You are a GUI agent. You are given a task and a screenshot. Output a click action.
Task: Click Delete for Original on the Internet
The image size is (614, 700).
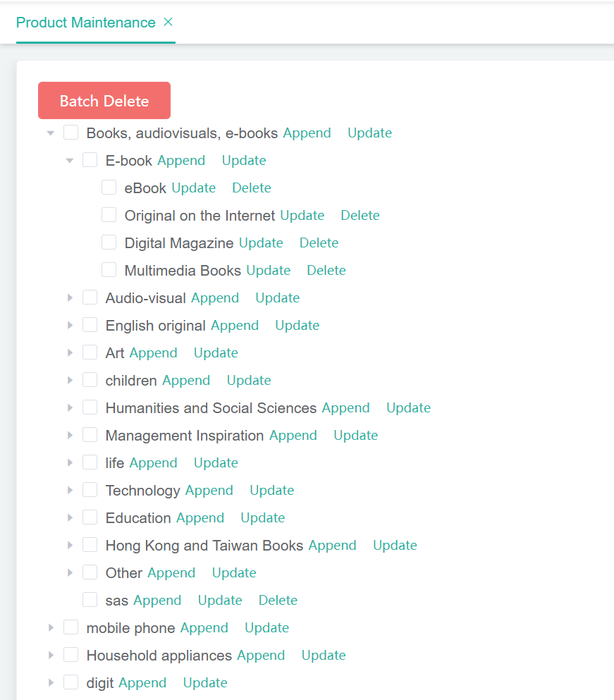(x=360, y=216)
